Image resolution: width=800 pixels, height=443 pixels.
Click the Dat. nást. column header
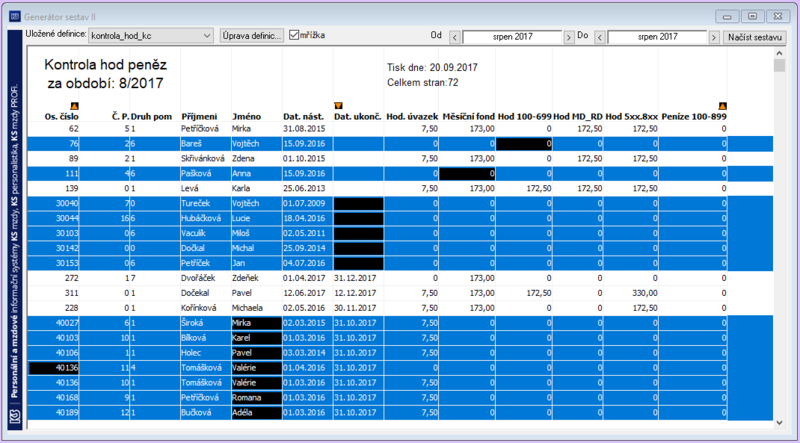click(x=304, y=117)
